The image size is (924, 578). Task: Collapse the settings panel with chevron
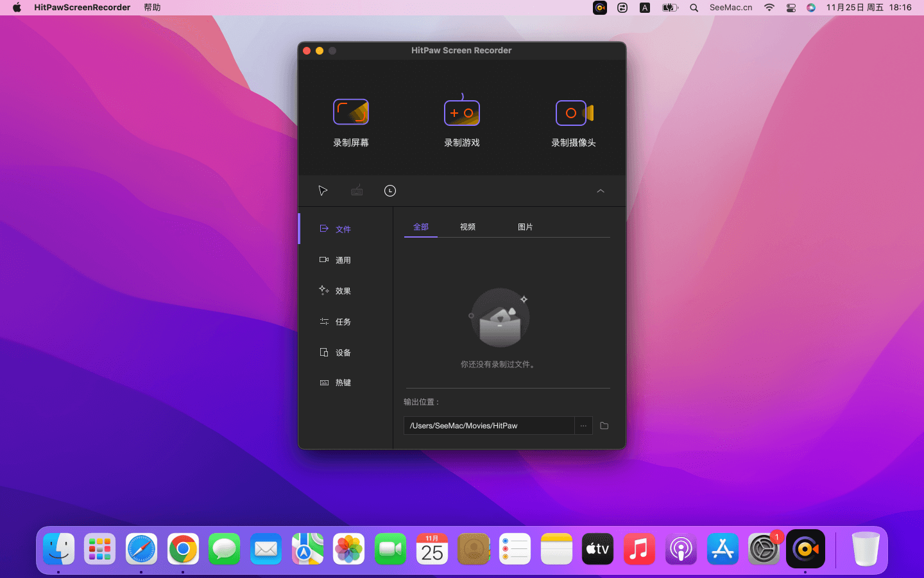point(601,191)
